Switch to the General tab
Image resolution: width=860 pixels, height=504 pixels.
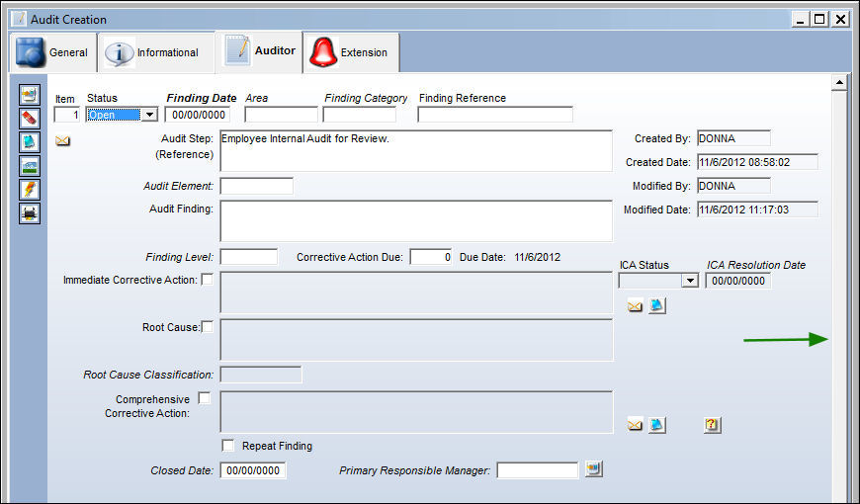pyautogui.click(x=53, y=52)
